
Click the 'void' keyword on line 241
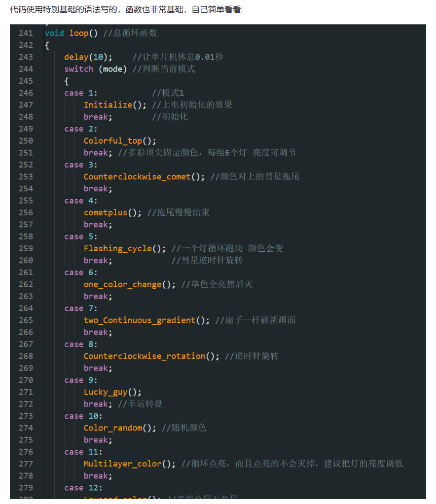point(54,33)
